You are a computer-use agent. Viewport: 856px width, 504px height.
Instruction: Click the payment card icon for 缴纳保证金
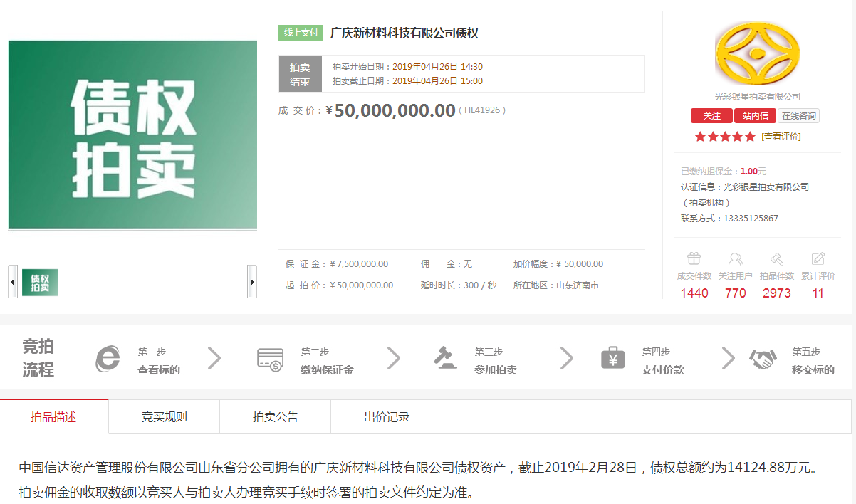pos(271,359)
